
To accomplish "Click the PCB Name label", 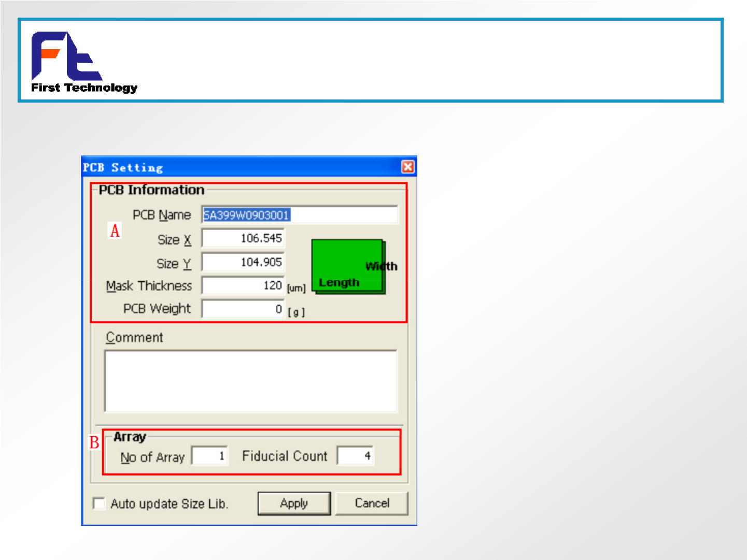I will coord(162,215).
